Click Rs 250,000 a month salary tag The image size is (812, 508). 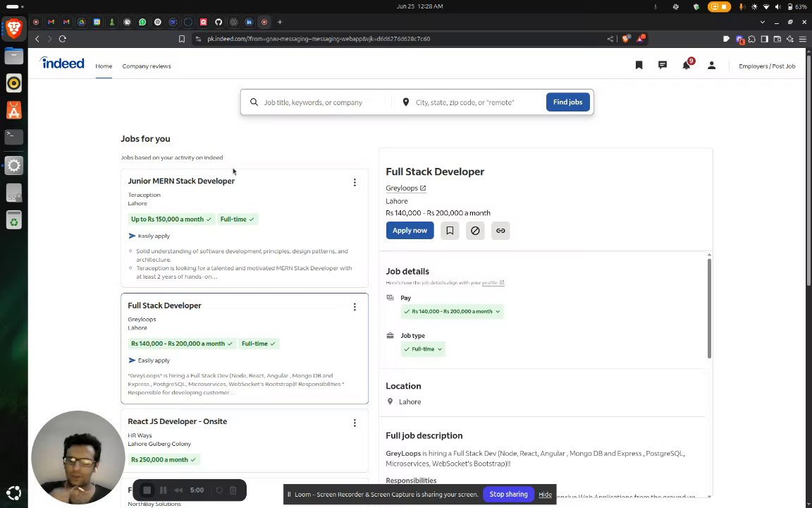(163, 460)
